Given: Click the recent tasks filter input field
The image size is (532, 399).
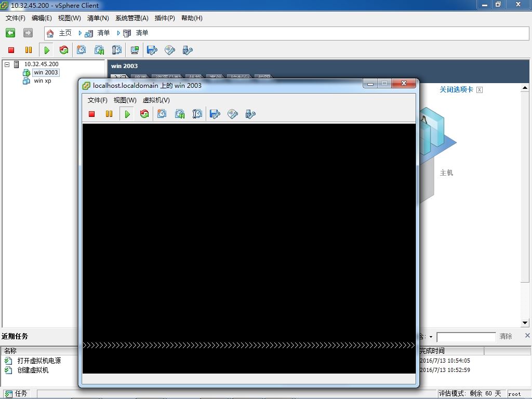Looking at the screenshot, I should click(x=466, y=337).
